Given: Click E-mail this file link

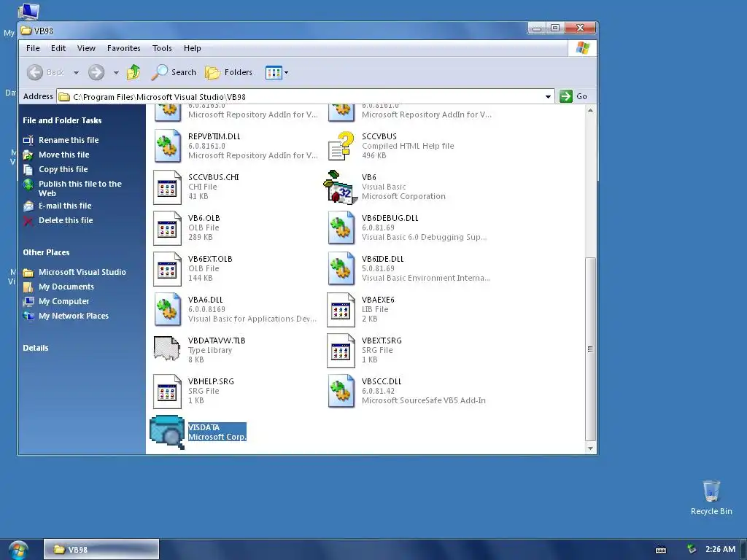Looking at the screenshot, I should 65,206.
